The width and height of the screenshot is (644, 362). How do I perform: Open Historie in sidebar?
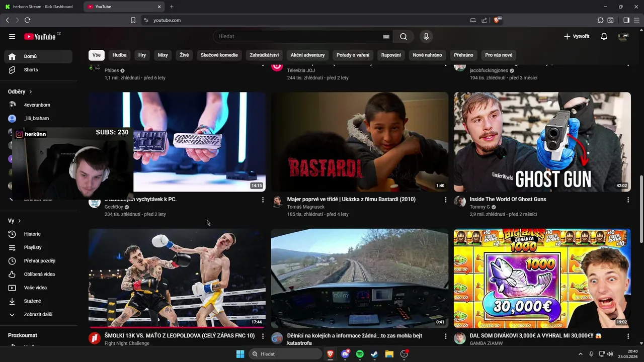pyautogui.click(x=38, y=234)
